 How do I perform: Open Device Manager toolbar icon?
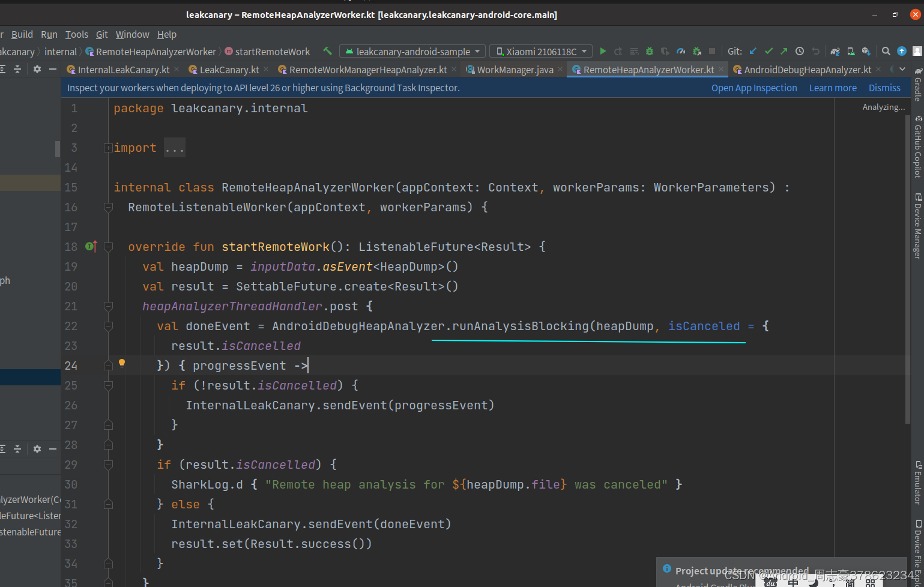click(x=851, y=52)
